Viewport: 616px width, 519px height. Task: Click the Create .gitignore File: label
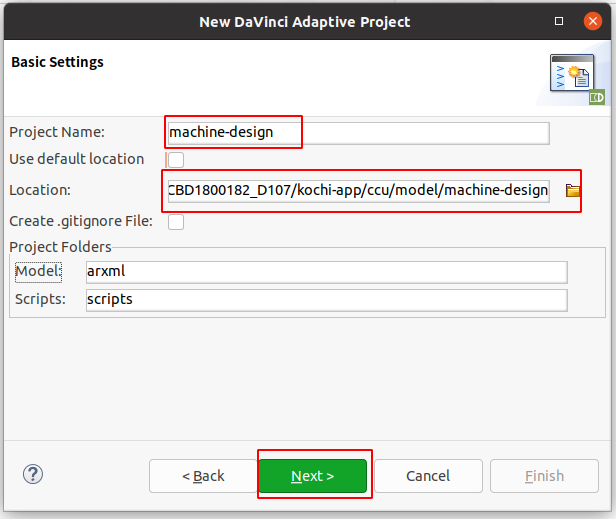coord(81,221)
